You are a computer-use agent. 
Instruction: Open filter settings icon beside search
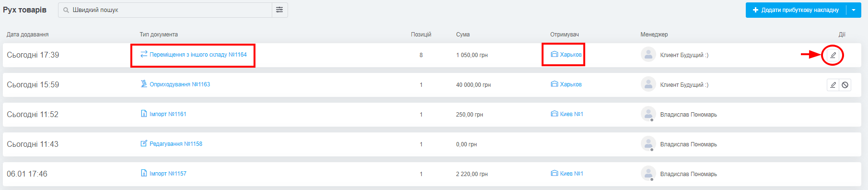coord(279,10)
